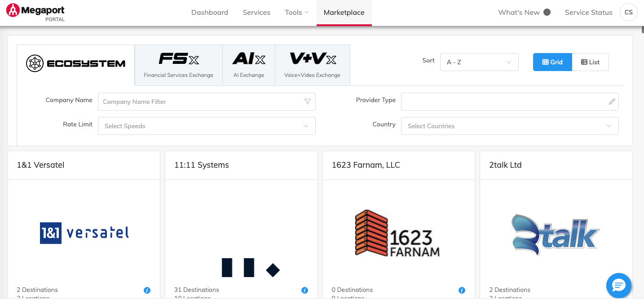Open the live chat bubble

pyautogui.click(x=619, y=285)
